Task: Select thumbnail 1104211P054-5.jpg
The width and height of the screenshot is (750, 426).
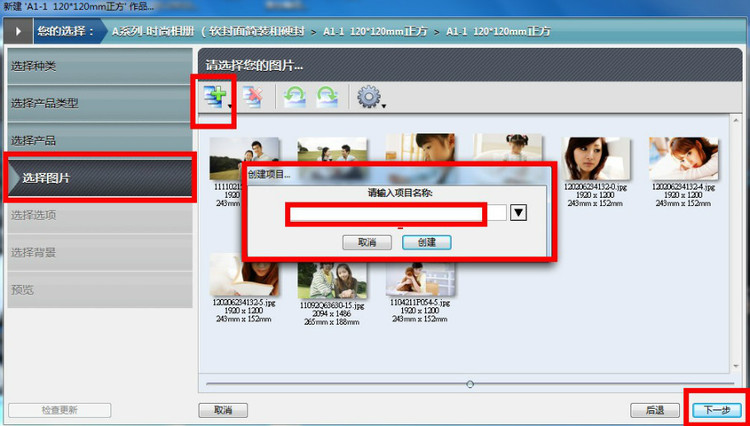Action: point(420,277)
